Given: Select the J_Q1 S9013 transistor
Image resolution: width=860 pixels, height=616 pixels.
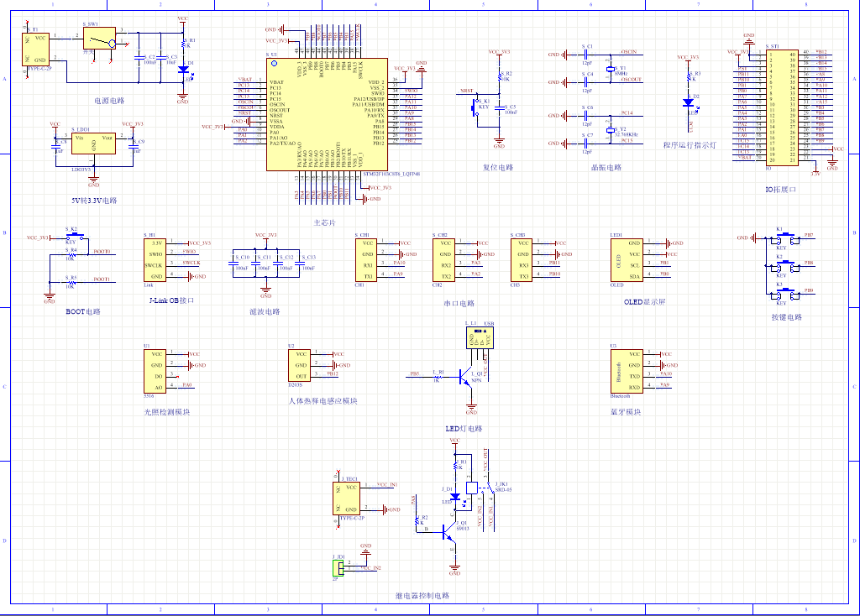Looking at the screenshot, I should click(449, 531).
